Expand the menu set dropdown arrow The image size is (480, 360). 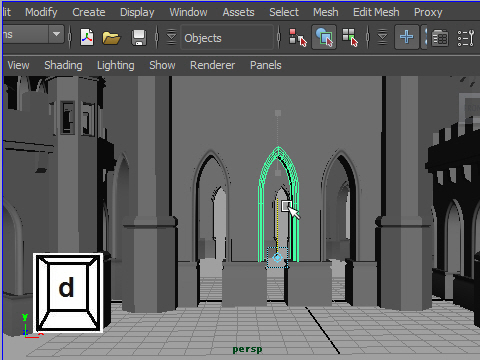point(56,34)
